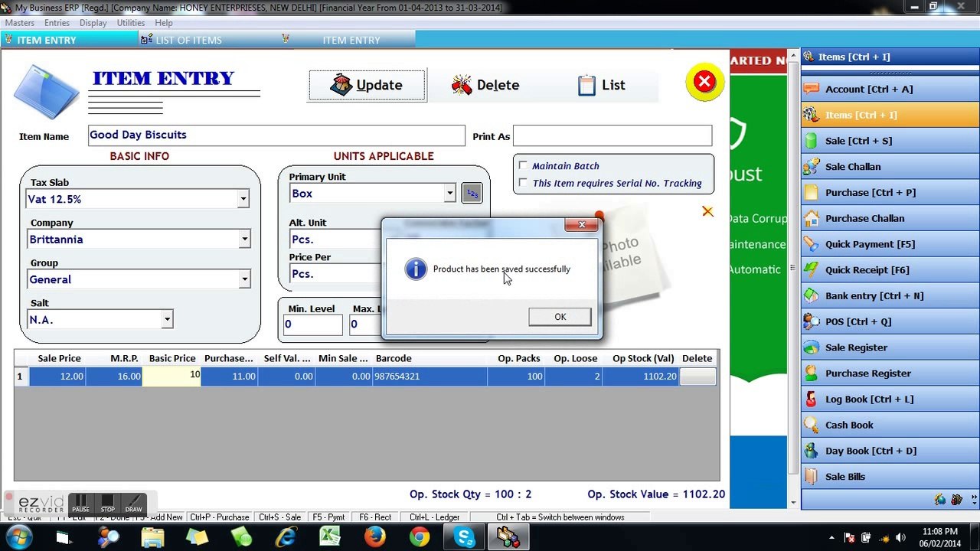Expand the Tax Slab dropdown
Viewport: 980px width, 551px height.
(243, 199)
